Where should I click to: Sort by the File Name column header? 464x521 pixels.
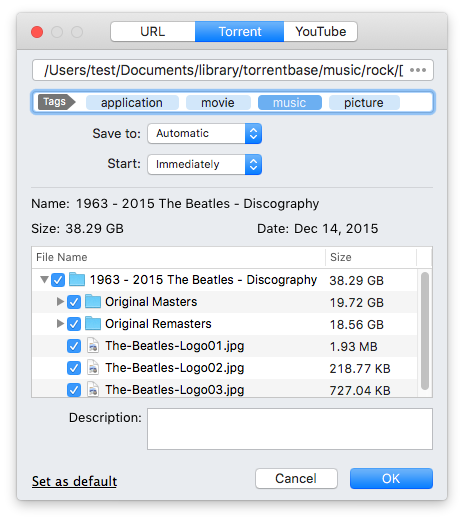[179, 257]
